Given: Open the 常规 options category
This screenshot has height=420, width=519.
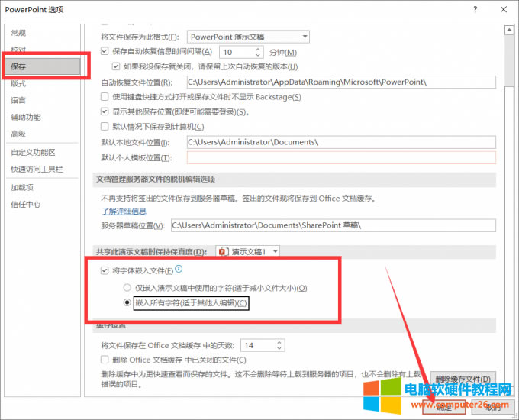Looking at the screenshot, I should [x=43, y=33].
